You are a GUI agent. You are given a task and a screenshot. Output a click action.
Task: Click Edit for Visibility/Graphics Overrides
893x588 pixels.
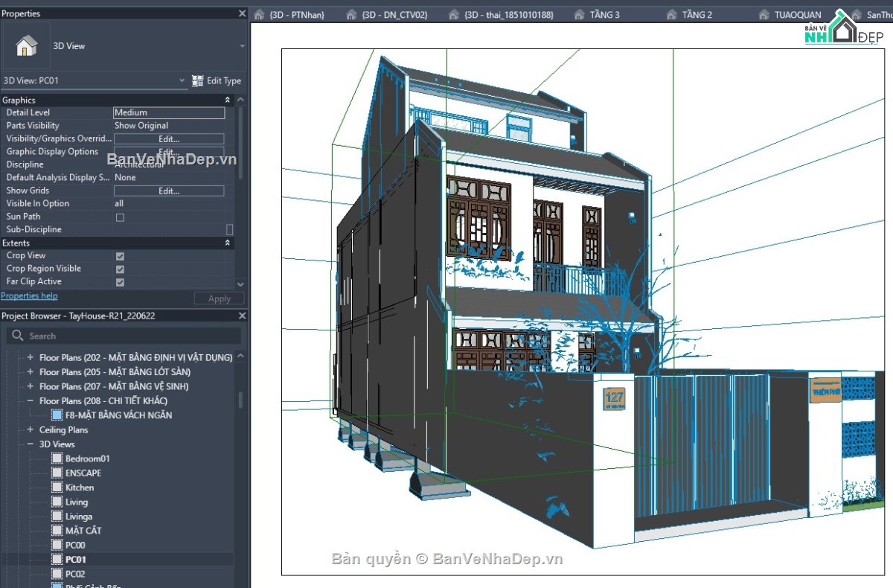pos(169,138)
